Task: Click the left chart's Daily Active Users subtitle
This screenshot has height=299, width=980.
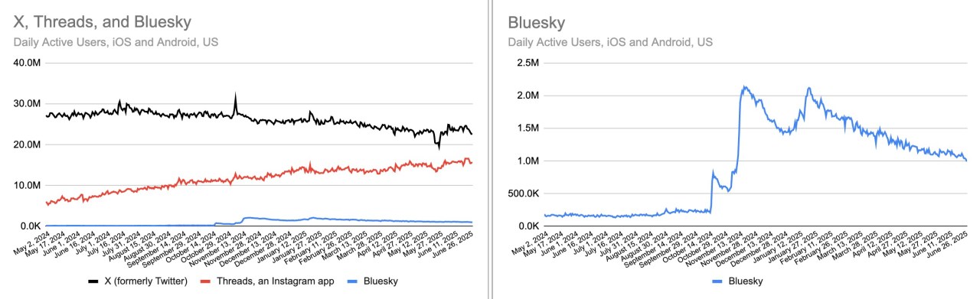Action: click(115, 42)
